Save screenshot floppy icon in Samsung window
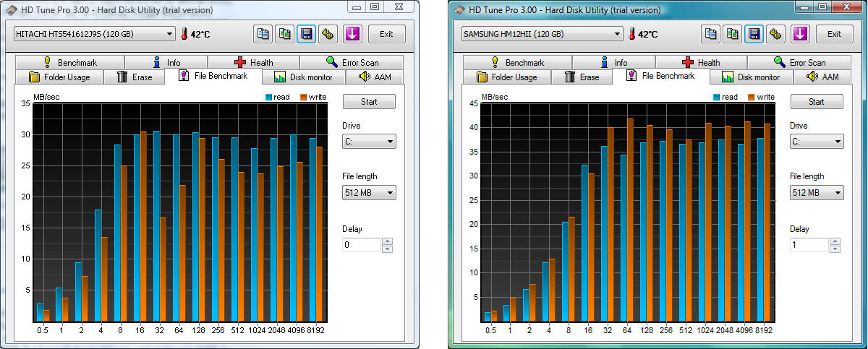Screen dimensions: 868x349 [754, 34]
